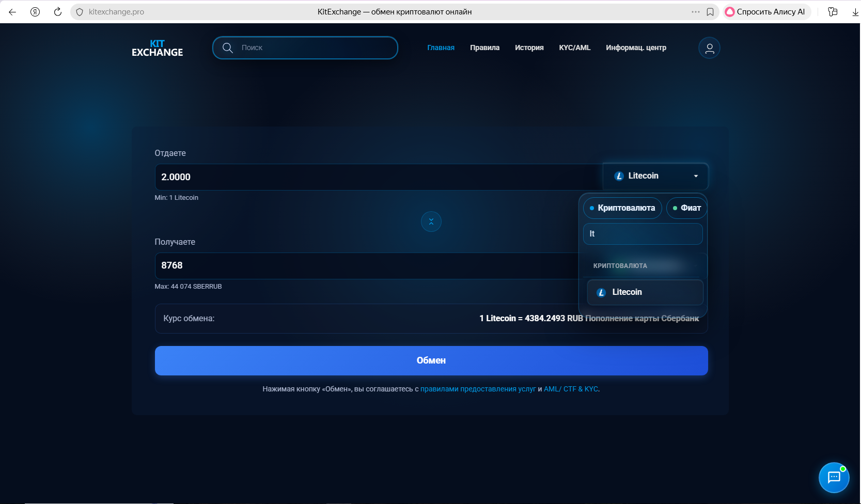This screenshot has width=861, height=504.
Task: Open the live chat widget
Action: (x=834, y=477)
